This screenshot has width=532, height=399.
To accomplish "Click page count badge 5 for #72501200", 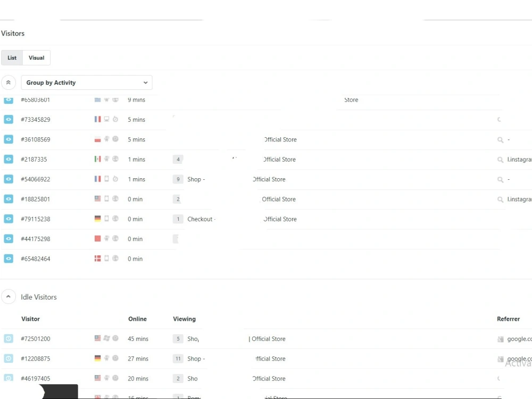I will 178,338.
